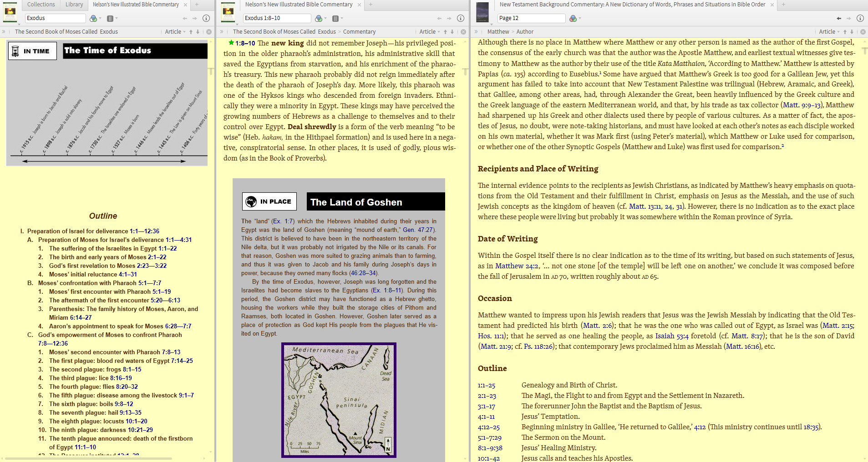Select left Nelson's New Illustrated Bible Commentary tab

[136, 5]
